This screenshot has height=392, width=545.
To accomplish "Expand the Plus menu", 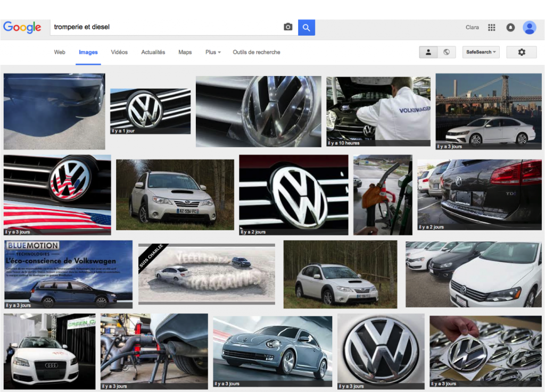I will (213, 52).
